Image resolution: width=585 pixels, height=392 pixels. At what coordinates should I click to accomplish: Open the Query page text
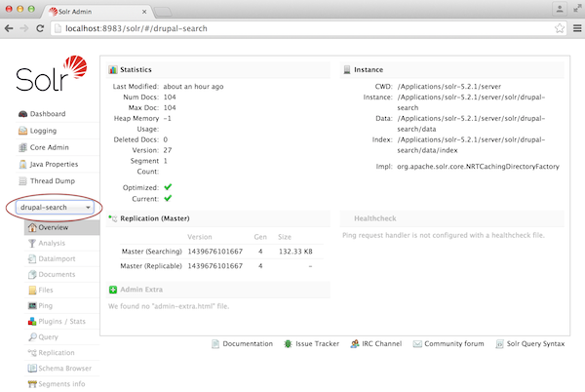(48, 336)
